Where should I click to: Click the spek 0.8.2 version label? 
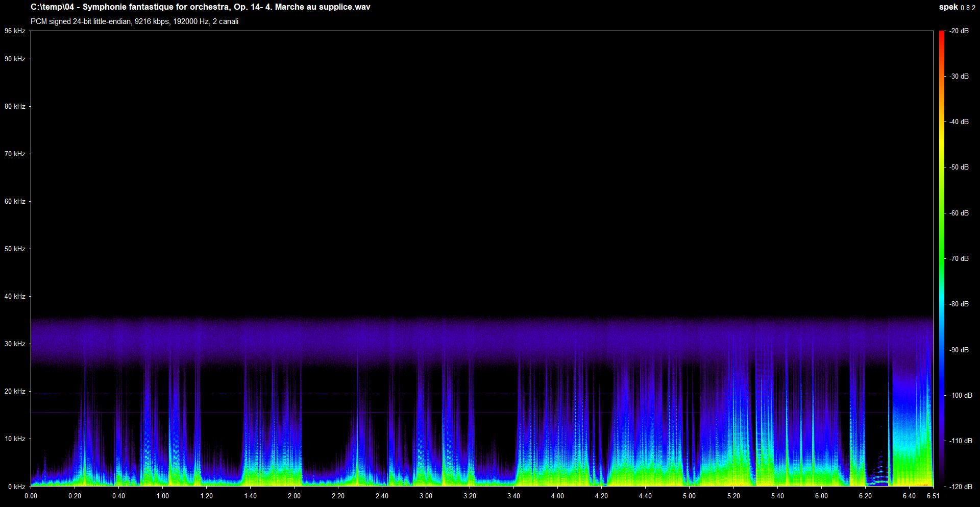pyautogui.click(x=957, y=7)
